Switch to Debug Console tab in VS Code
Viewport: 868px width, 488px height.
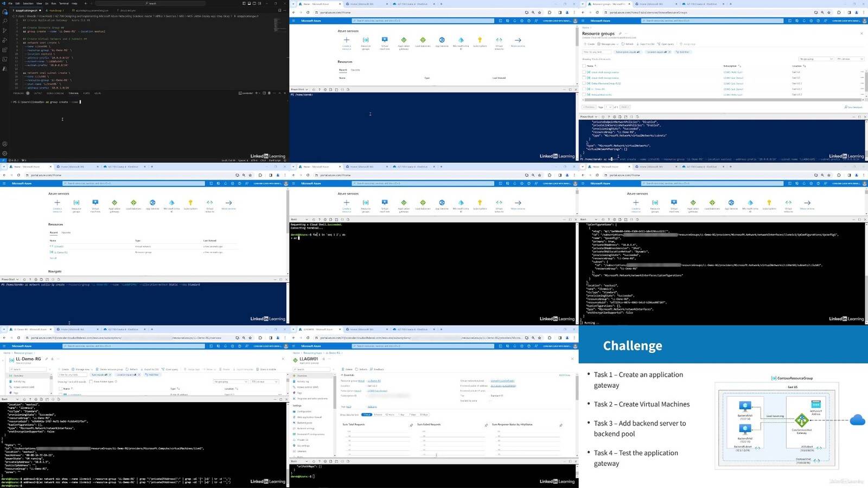click(55, 93)
